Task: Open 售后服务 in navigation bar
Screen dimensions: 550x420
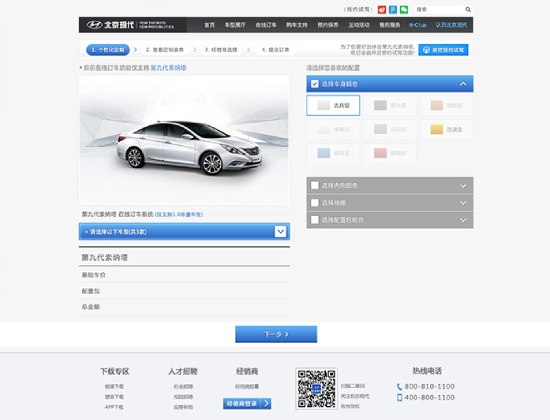Action: [x=390, y=25]
